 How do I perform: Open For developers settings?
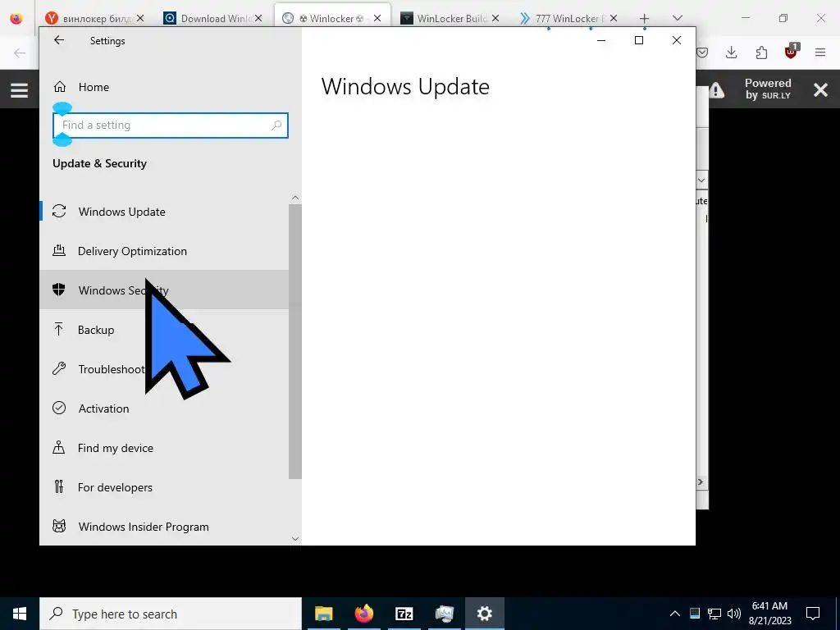(164, 487)
